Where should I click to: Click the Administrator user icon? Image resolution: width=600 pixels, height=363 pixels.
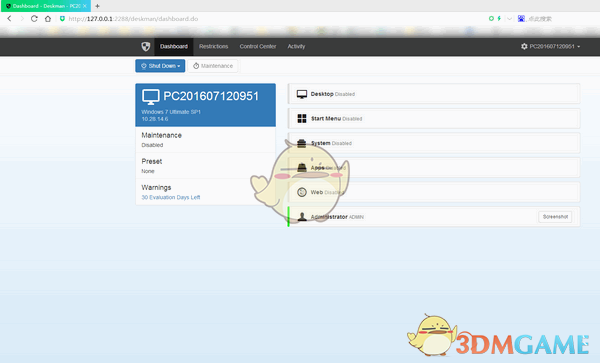(x=302, y=217)
